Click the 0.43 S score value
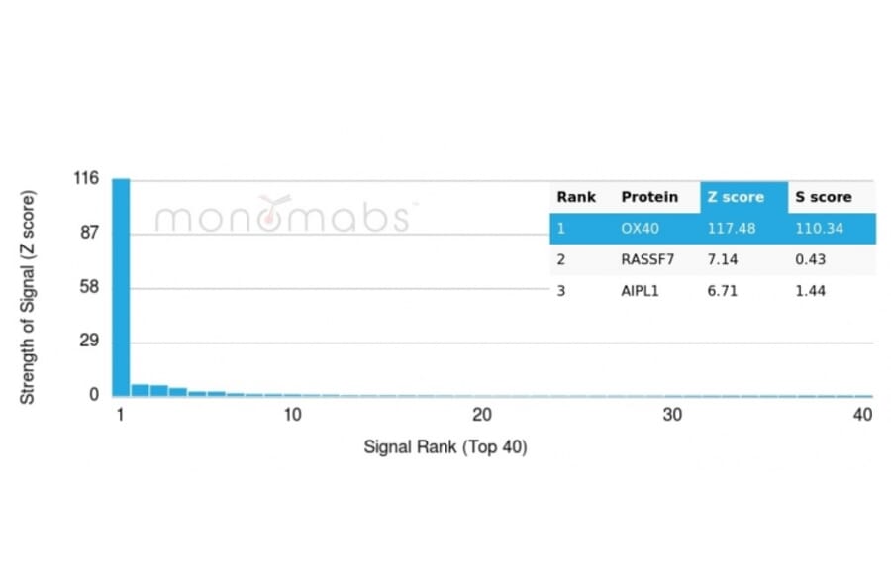Viewport: 891px width, 588px height. click(810, 259)
